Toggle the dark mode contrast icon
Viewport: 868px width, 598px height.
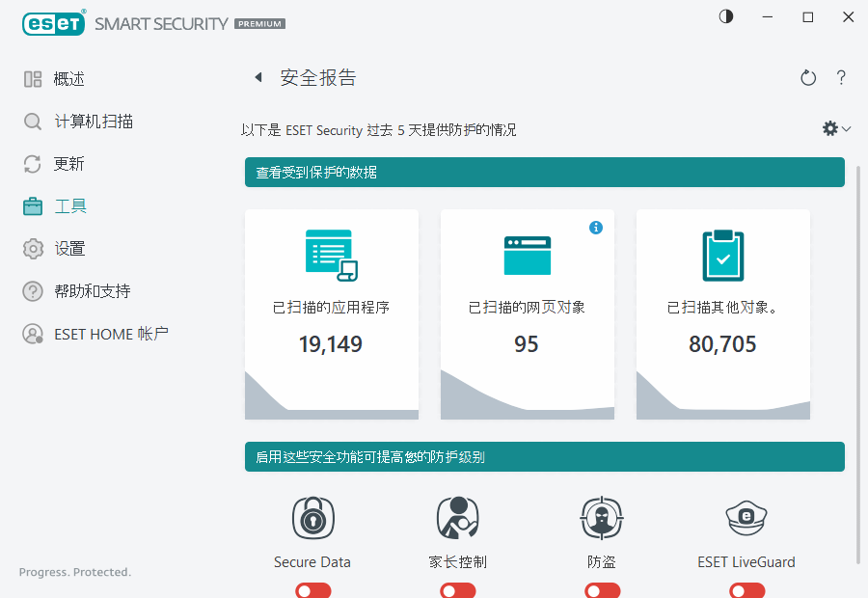[724, 16]
